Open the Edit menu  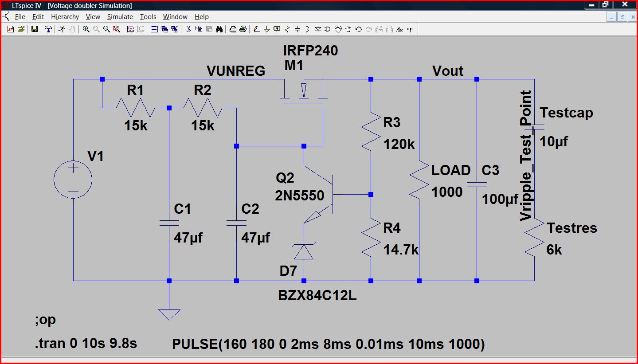coord(38,17)
